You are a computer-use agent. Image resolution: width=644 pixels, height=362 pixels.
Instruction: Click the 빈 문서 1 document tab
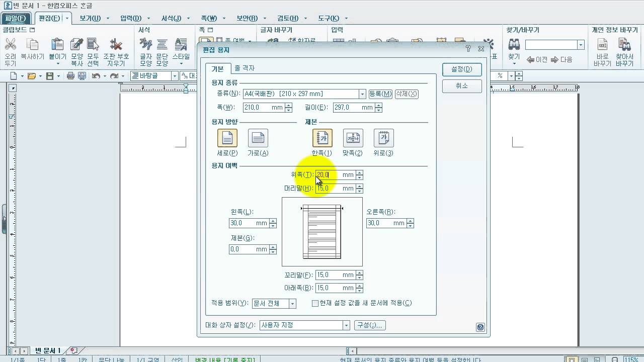point(48,350)
